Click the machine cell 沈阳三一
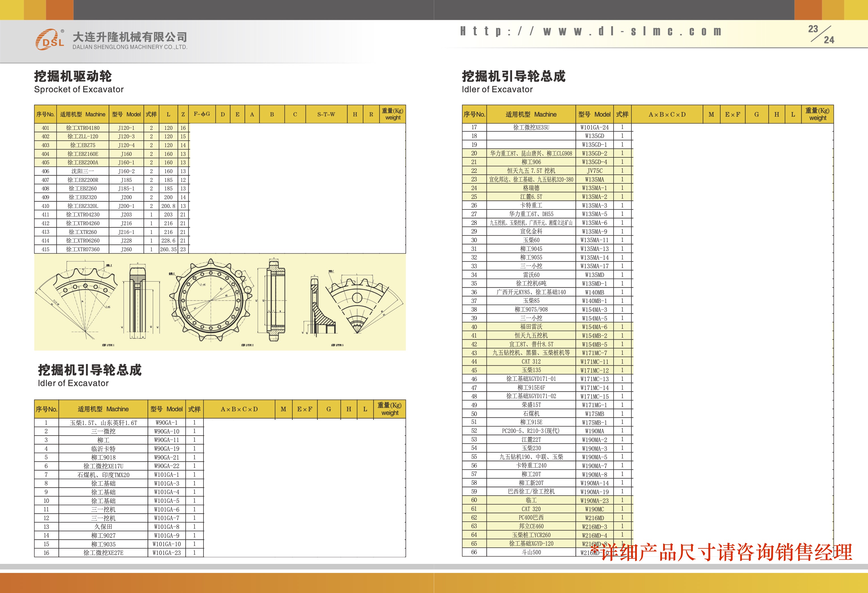Viewport: 868px width, 593px height. (83, 171)
